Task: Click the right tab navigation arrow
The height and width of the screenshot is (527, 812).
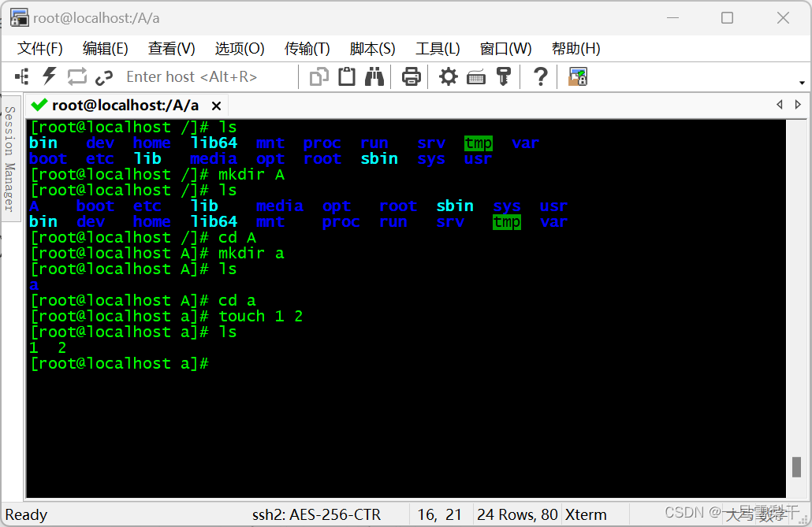Action: [x=799, y=104]
